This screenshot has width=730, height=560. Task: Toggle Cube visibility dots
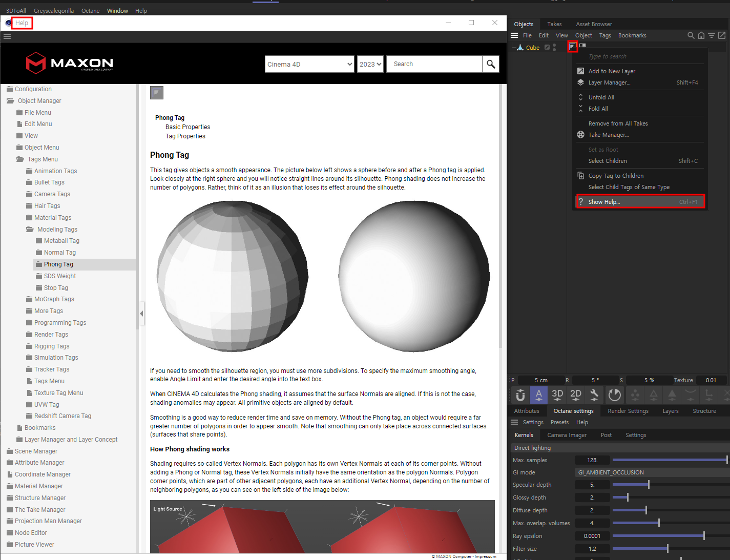coord(554,47)
